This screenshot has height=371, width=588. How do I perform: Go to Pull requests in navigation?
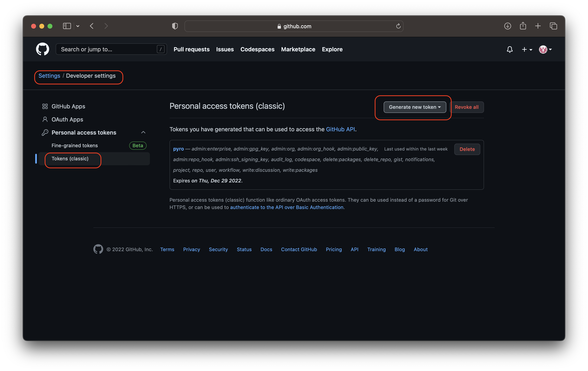[x=191, y=49]
